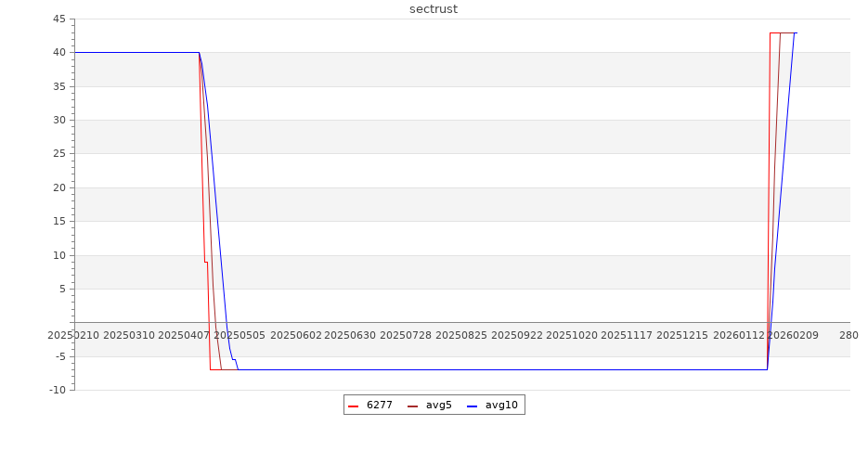The width and height of the screenshot is (868, 464).
Task: Click the 20250728 x-axis date label
Action: (407, 335)
